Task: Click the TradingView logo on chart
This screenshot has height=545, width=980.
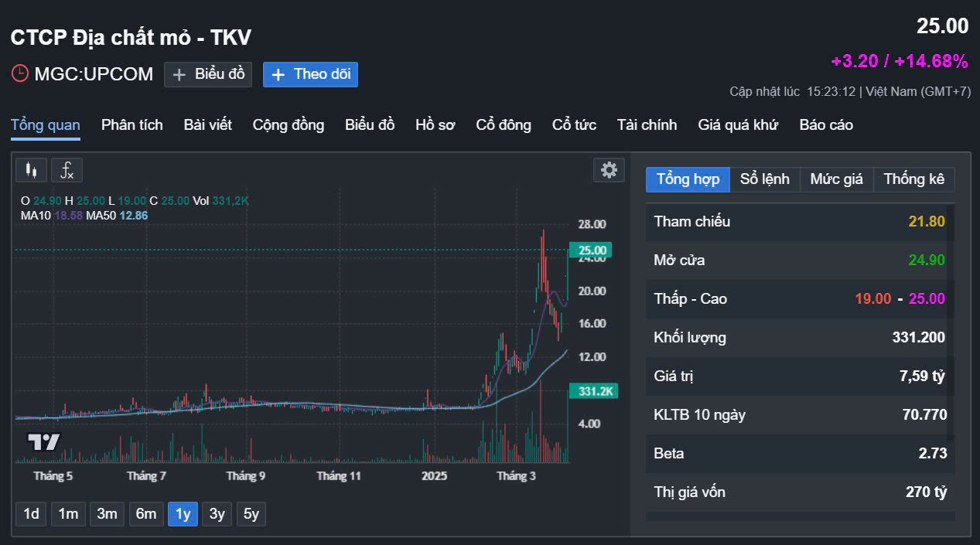Action: pyautogui.click(x=43, y=442)
